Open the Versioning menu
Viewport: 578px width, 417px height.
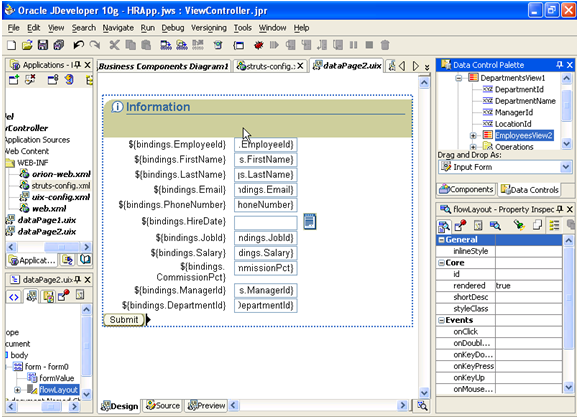[x=209, y=28]
